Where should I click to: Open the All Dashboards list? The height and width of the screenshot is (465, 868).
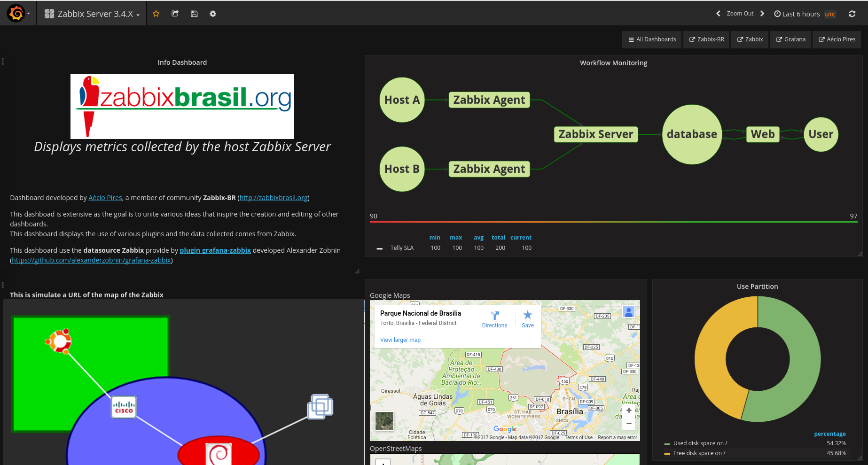point(652,39)
